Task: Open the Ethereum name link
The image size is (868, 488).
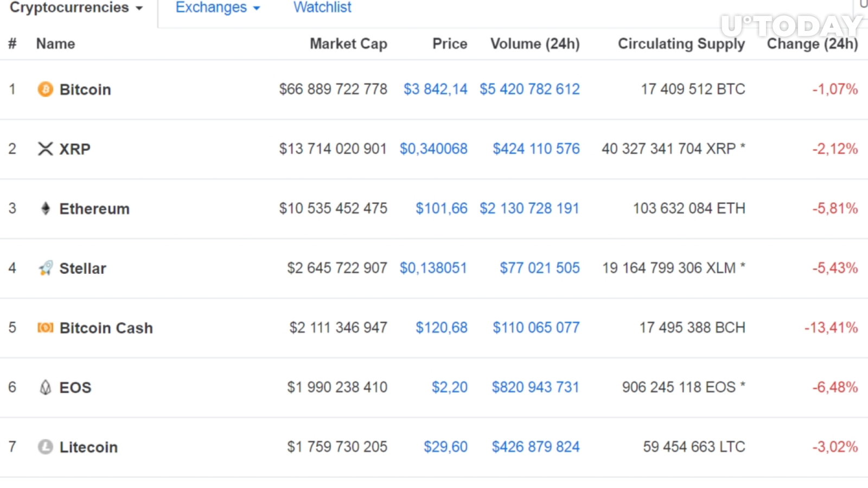Action: 94,209
